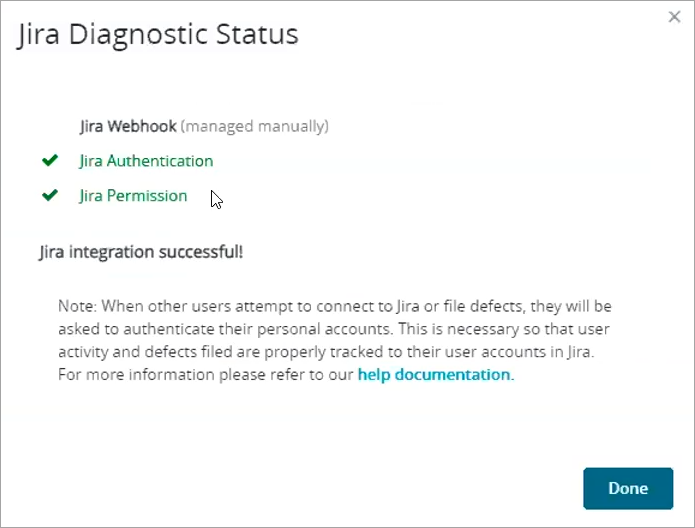Click the green checkmark beside Jira Authentication
The height and width of the screenshot is (528, 695).
pyautogui.click(x=49, y=160)
